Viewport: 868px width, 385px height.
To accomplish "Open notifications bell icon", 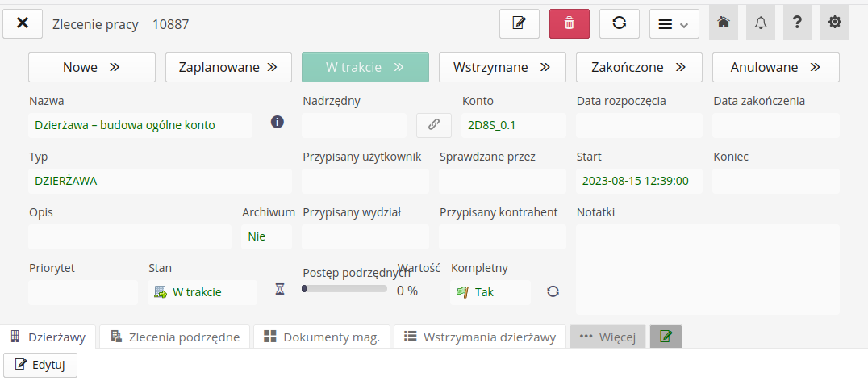I will point(761,23).
